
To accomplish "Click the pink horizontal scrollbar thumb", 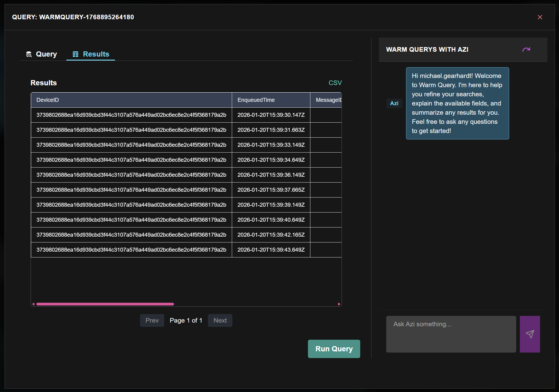I will click(105, 304).
